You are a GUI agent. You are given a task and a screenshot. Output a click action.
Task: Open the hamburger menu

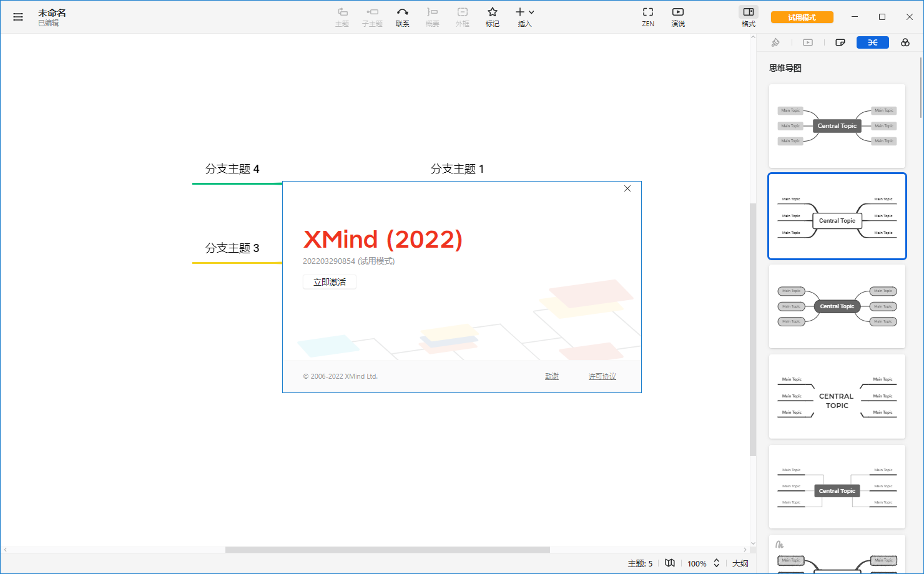click(18, 16)
